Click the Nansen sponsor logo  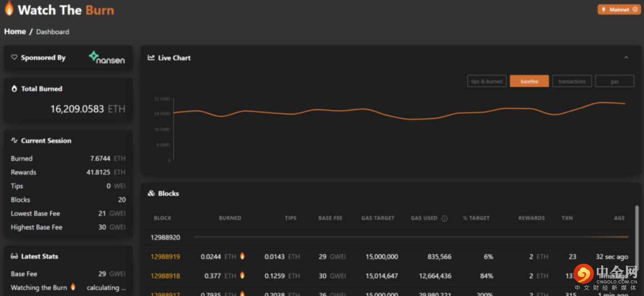[107, 58]
